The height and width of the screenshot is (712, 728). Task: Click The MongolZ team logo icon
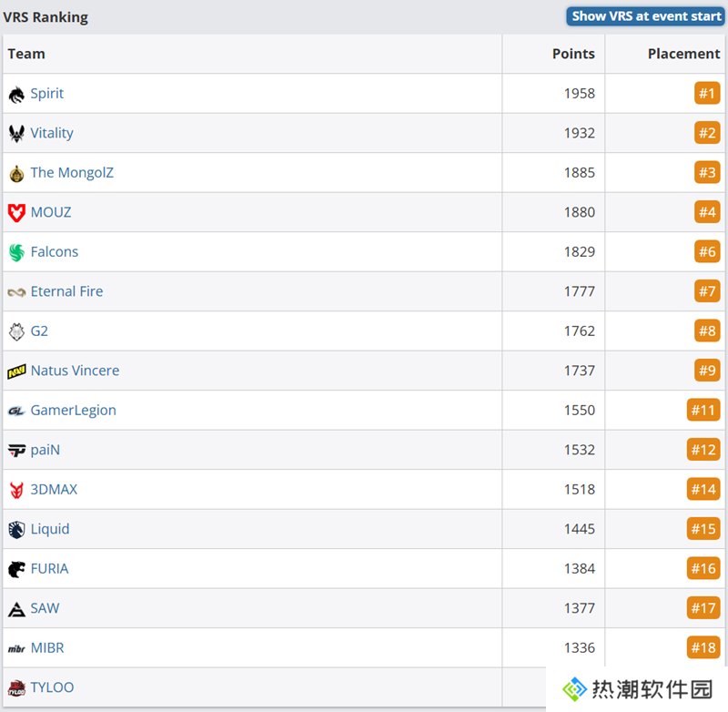(16, 174)
